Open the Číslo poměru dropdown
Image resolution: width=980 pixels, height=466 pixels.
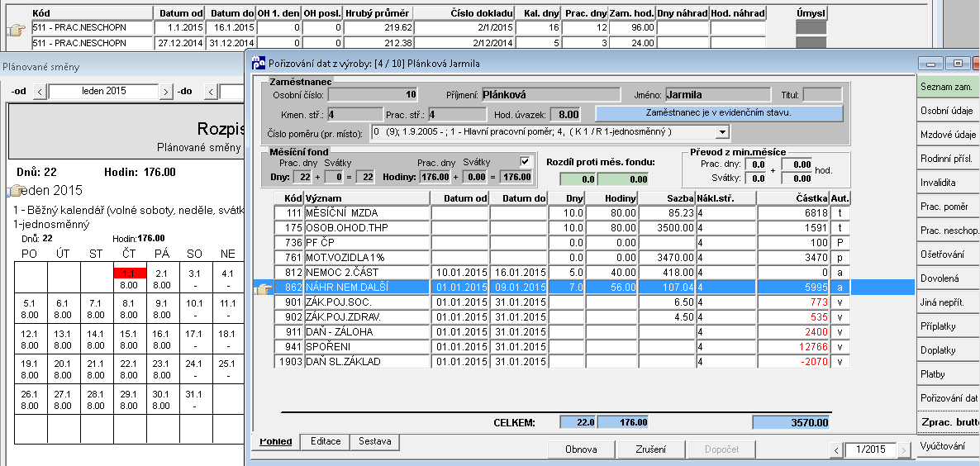pyautogui.click(x=723, y=132)
